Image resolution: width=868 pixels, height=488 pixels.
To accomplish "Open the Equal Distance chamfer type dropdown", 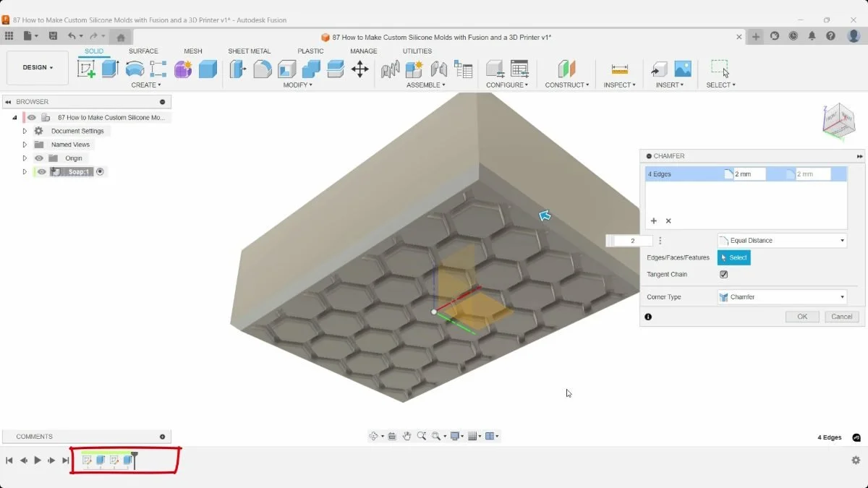I will (782, 241).
